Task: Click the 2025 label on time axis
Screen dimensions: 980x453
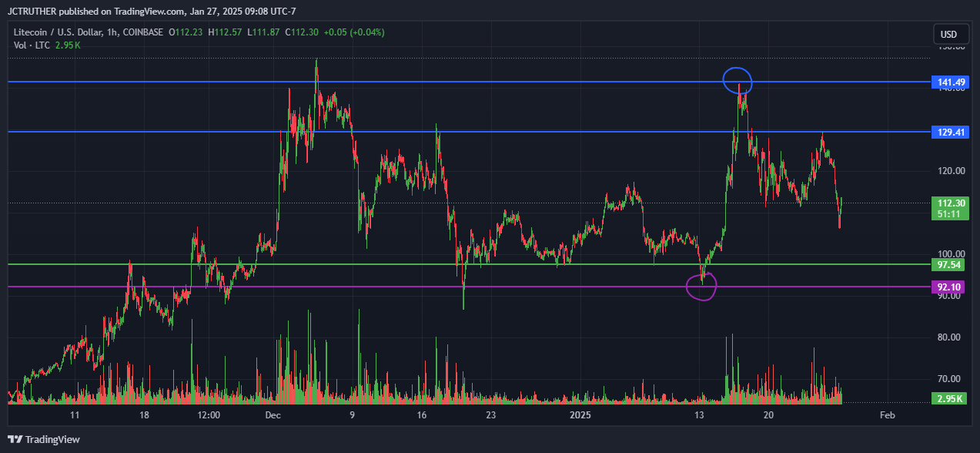Action: tap(580, 415)
